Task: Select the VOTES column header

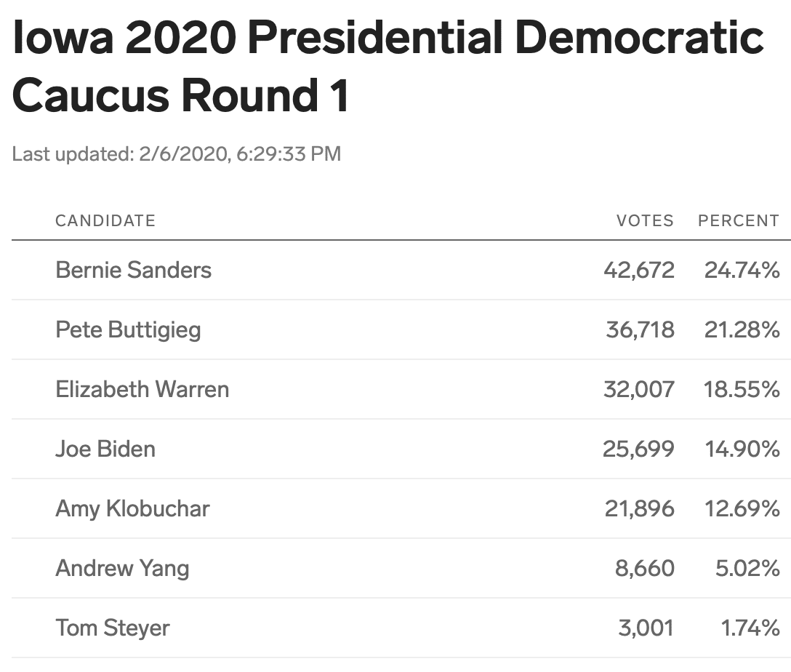Action: pos(645,220)
